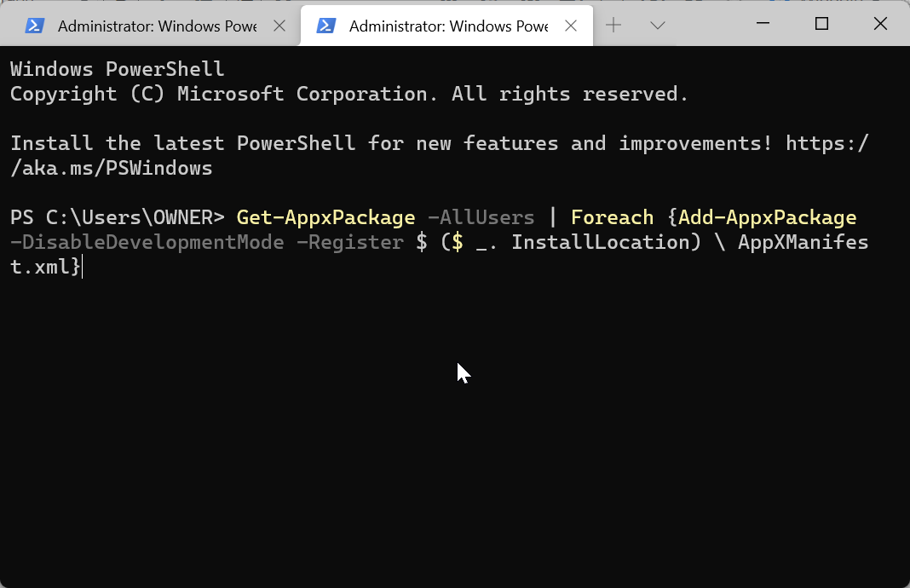Click the Add-AppxPackage command text
This screenshot has height=588, width=910.
tap(767, 217)
